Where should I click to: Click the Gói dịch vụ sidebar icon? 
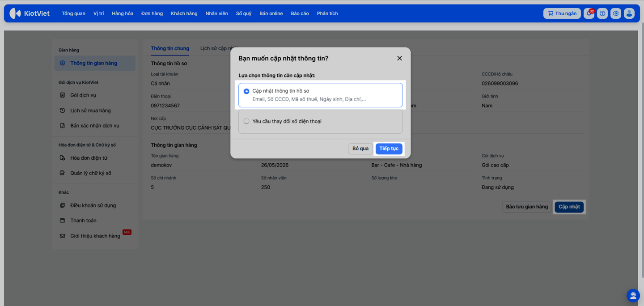point(63,95)
